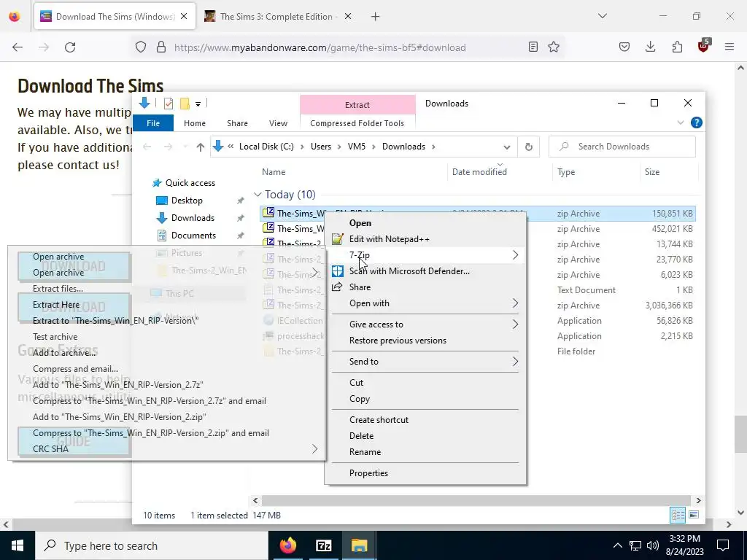Screen dimensions: 747x560
Task: Switch to large icons view in status bar
Action: tap(694, 515)
